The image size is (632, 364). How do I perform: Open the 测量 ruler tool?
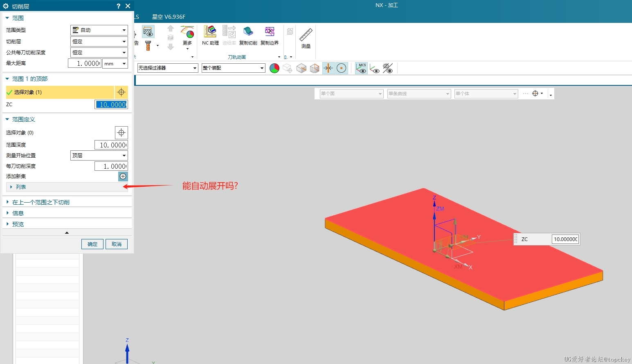coord(306,38)
